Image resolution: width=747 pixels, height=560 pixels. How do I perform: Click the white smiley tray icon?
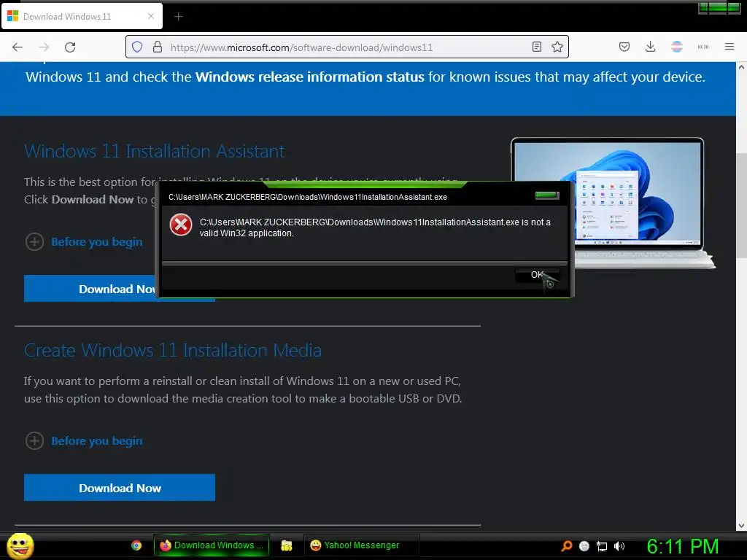pos(584,546)
